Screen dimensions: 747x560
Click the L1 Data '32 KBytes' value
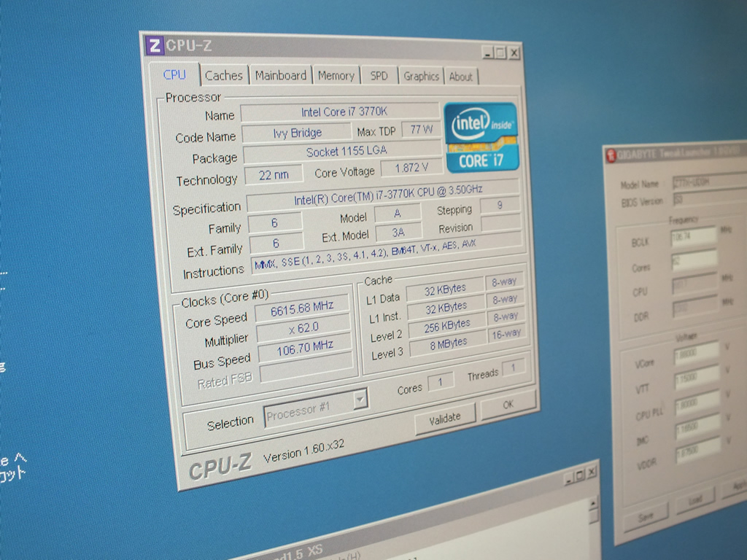pyautogui.click(x=445, y=289)
